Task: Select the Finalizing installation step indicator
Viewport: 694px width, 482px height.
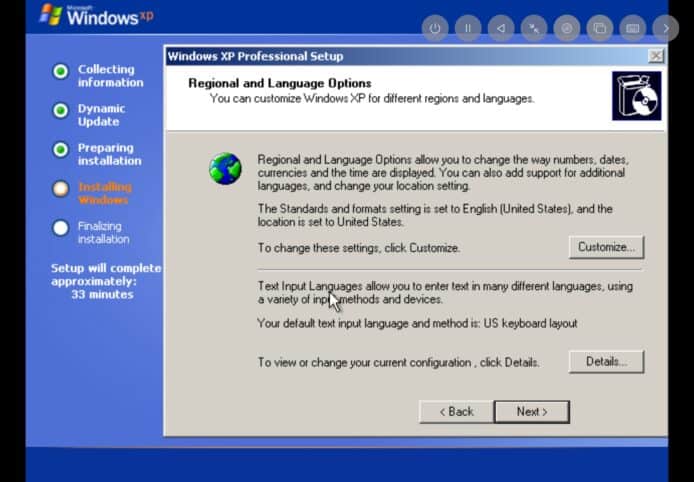Action: [x=61, y=227]
